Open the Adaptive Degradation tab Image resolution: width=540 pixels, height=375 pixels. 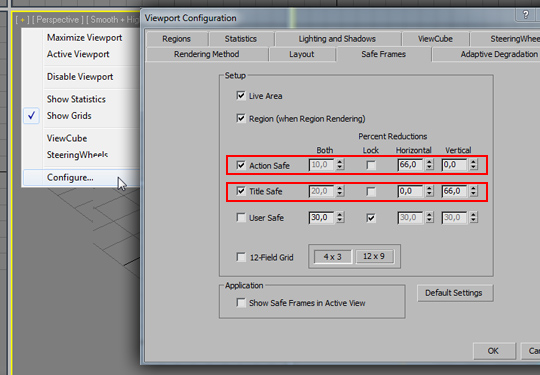pos(486,54)
